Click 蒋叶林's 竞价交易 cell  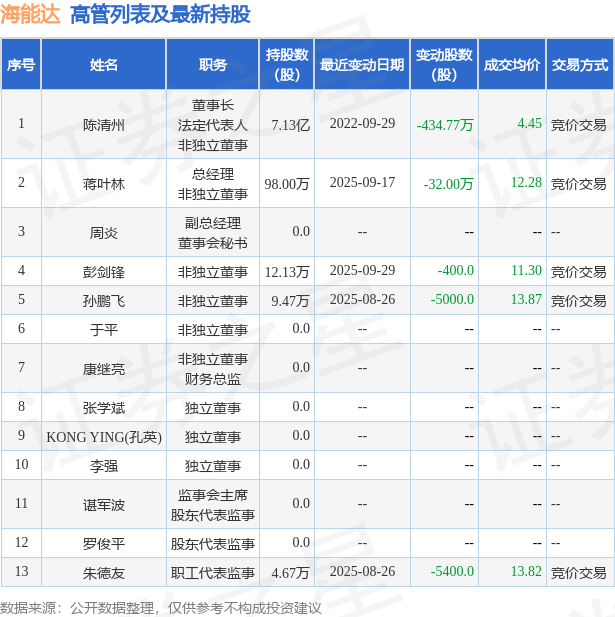pos(578,184)
